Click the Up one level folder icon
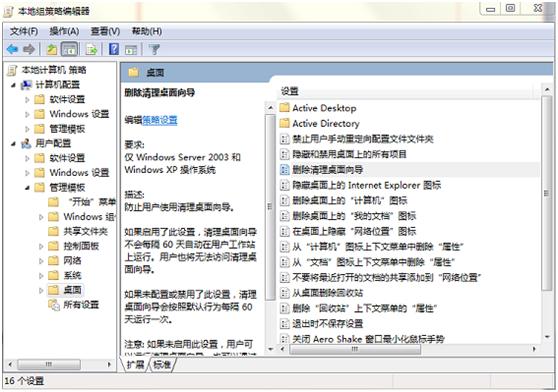The image size is (558, 392). tap(52, 49)
